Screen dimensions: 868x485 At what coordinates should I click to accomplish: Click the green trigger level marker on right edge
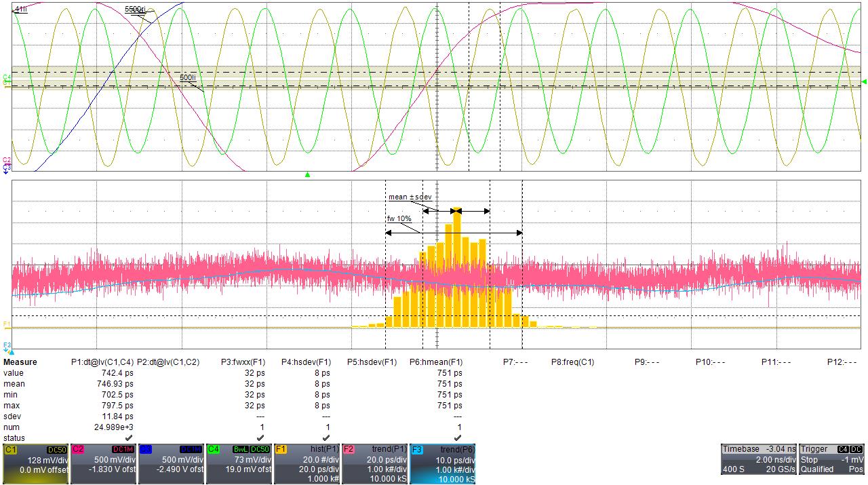coord(863,82)
